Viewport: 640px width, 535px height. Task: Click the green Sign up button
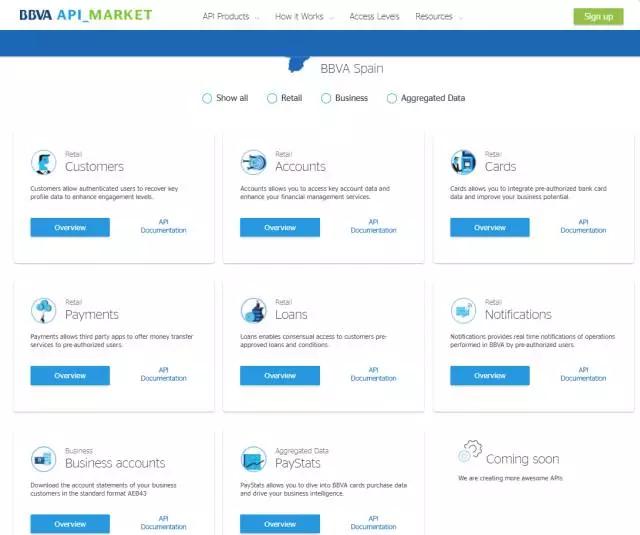(x=598, y=17)
